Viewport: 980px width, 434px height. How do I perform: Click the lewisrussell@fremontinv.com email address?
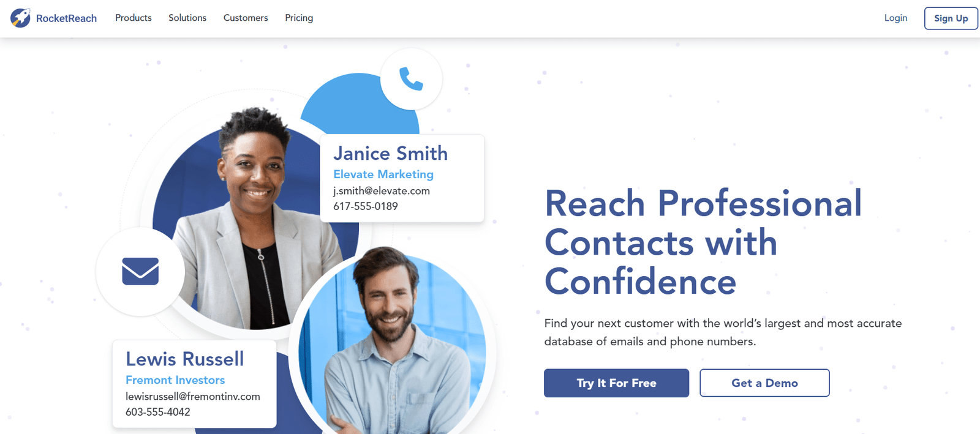click(193, 397)
